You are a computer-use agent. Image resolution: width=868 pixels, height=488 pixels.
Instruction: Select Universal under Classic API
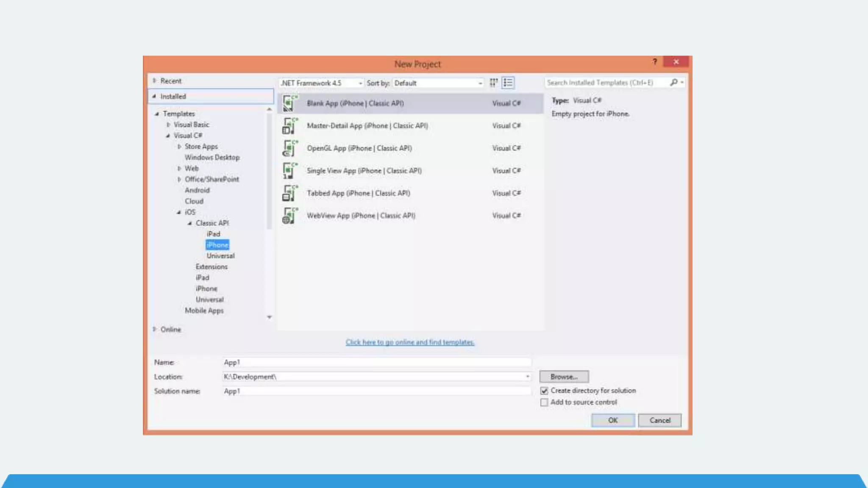point(220,256)
